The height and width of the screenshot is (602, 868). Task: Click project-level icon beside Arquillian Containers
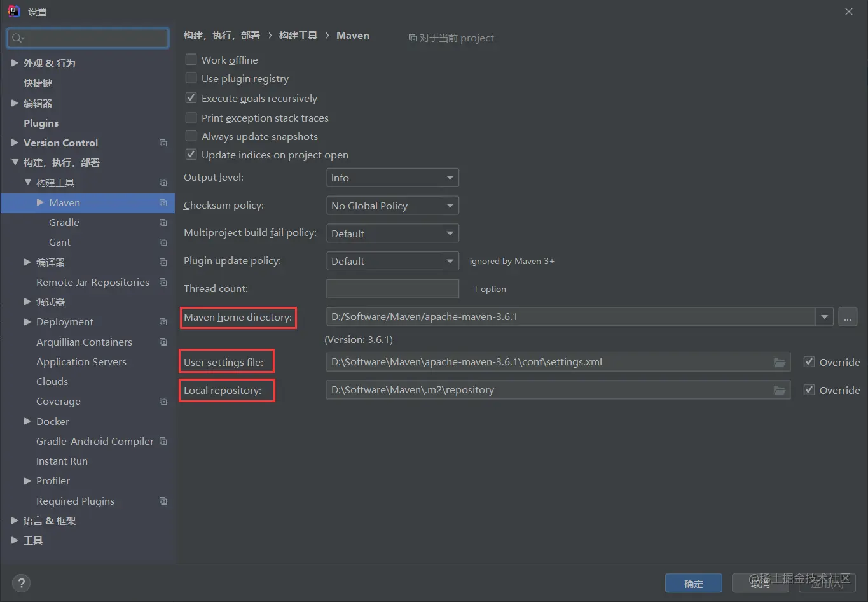tap(163, 342)
